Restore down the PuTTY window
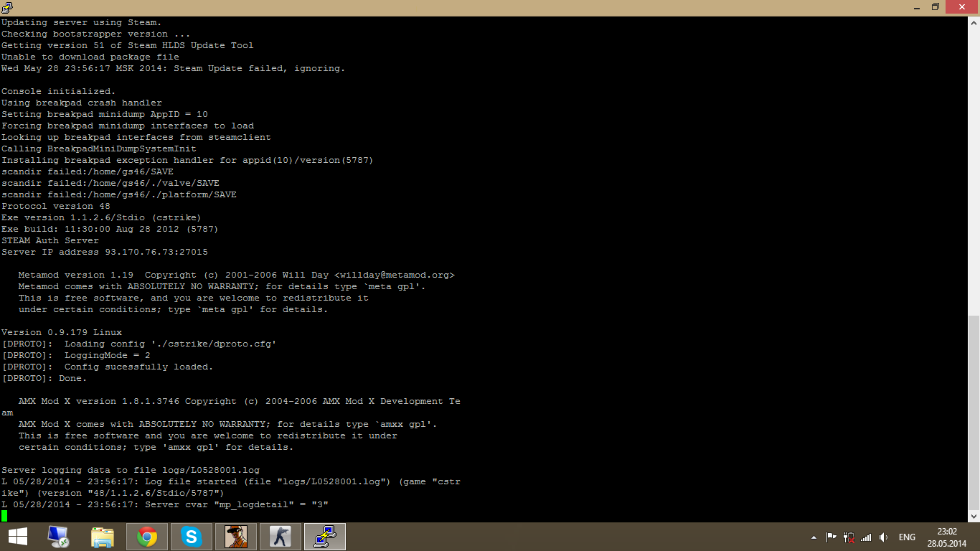Viewport: 980px width, 551px height. 935,6
